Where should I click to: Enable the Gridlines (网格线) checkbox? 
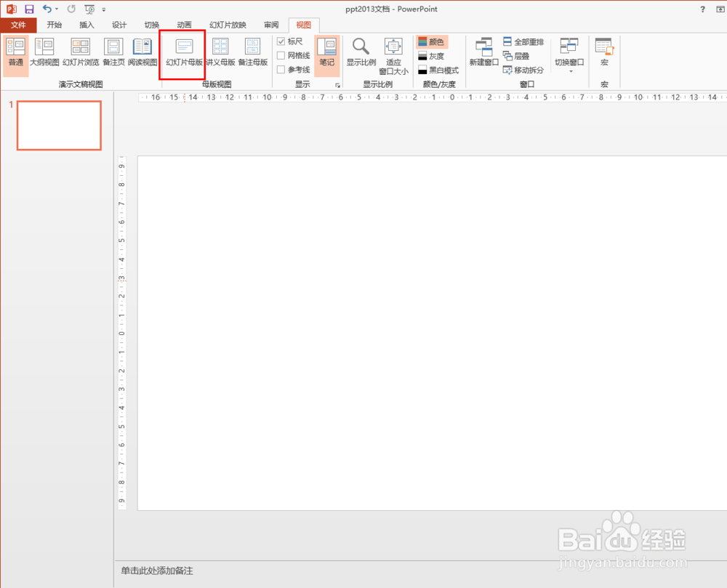tap(281, 56)
